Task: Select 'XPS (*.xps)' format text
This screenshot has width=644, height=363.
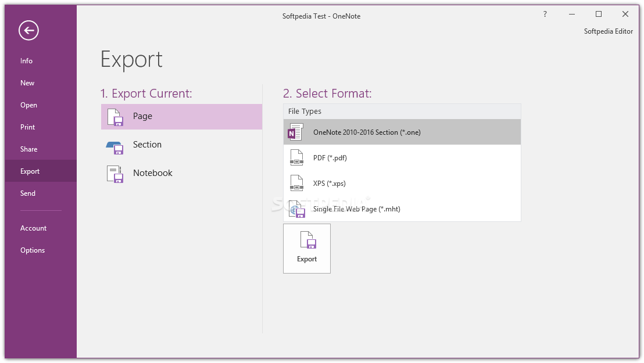Action: pos(330,183)
